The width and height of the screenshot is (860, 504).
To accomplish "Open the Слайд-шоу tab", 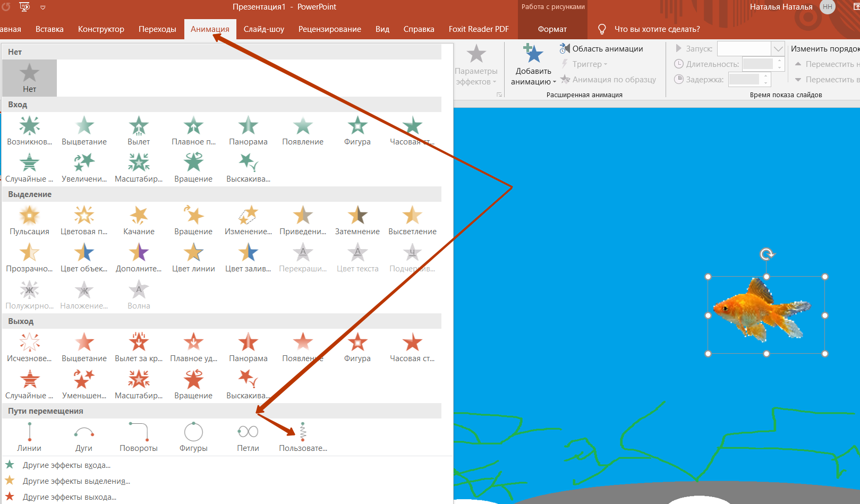I will [264, 29].
